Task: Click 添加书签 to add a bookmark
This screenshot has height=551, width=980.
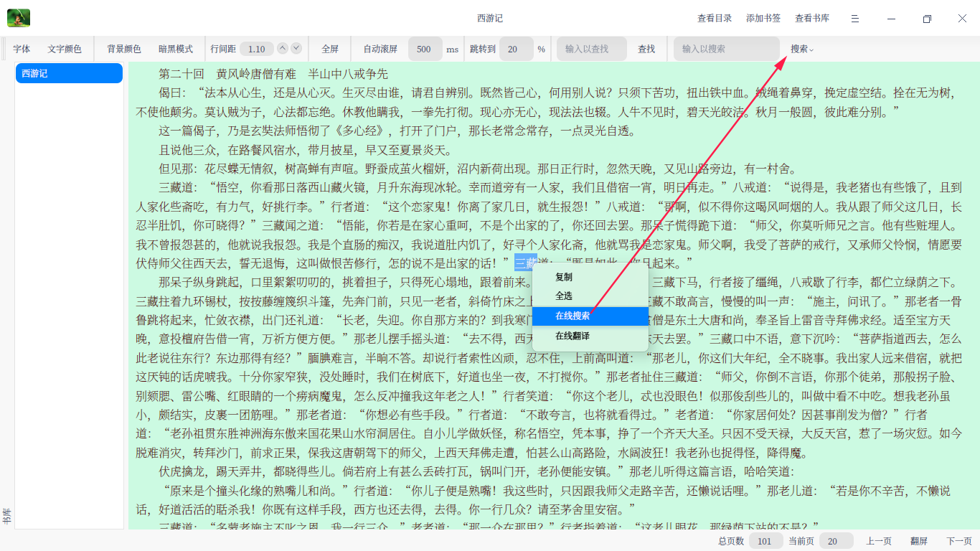Action: pyautogui.click(x=763, y=19)
